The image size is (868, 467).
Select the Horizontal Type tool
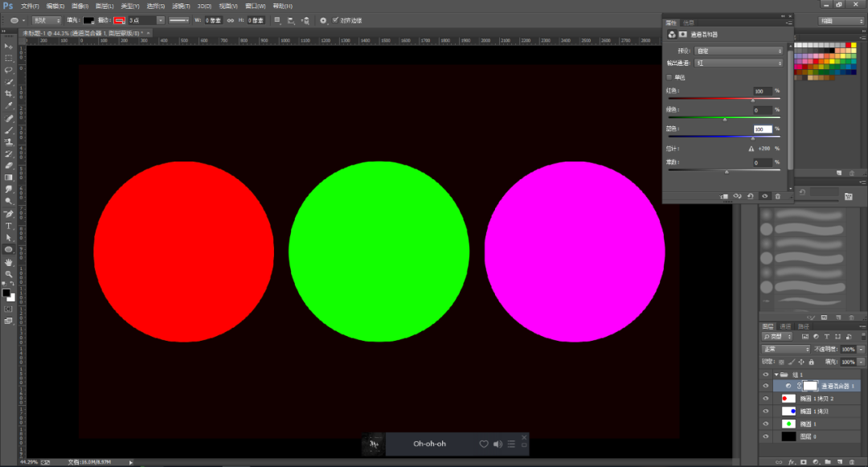pyautogui.click(x=8, y=226)
